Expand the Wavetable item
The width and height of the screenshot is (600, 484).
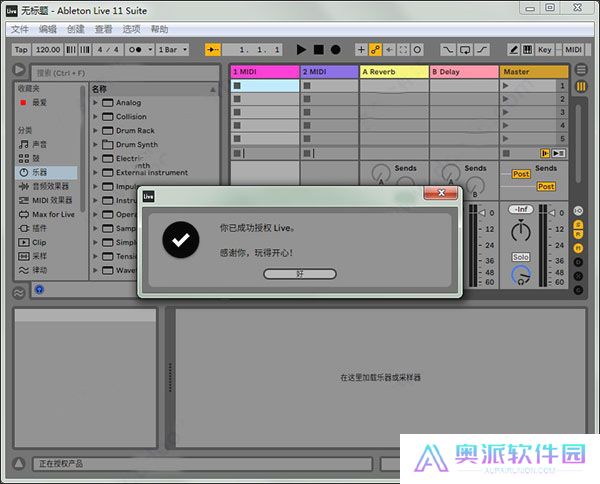tap(95, 270)
